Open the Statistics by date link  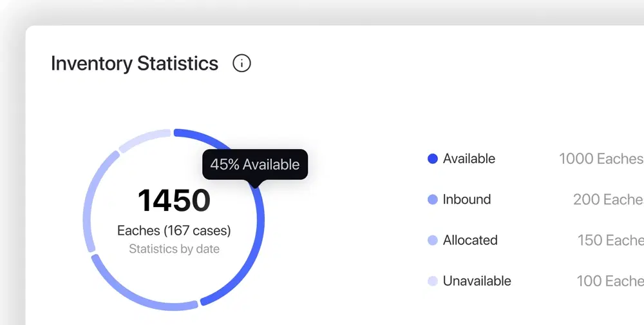174,249
